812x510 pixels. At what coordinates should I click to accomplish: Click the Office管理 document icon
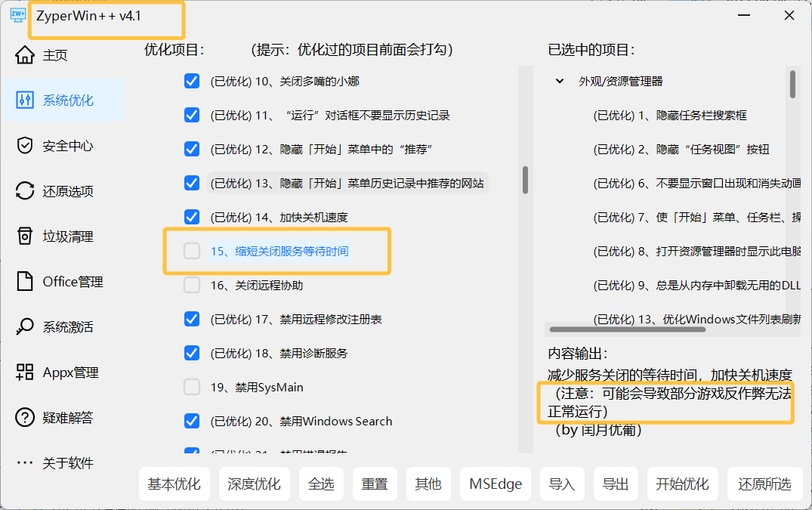point(25,282)
